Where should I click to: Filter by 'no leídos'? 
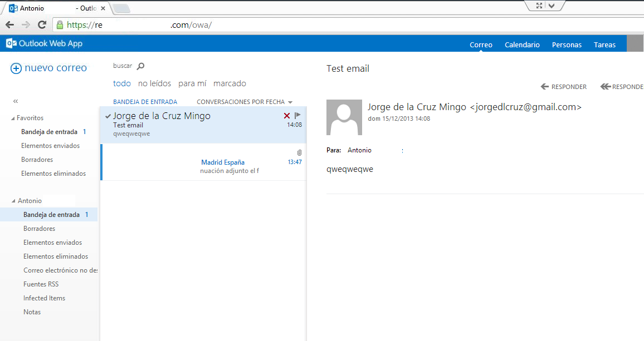pos(154,83)
